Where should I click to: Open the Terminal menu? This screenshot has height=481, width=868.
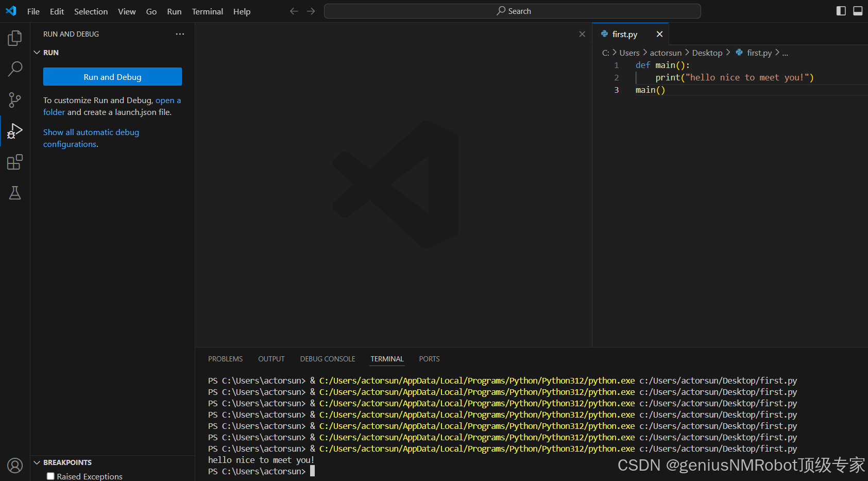pyautogui.click(x=207, y=11)
